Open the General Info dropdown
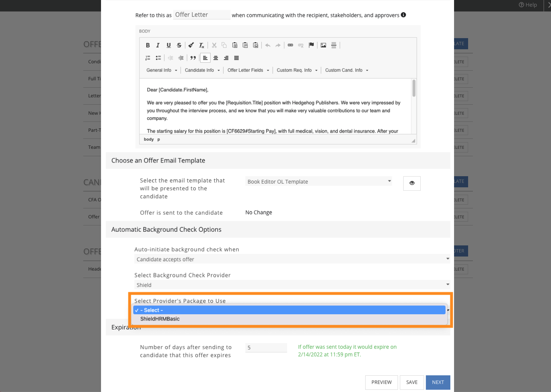 click(x=162, y=70)
